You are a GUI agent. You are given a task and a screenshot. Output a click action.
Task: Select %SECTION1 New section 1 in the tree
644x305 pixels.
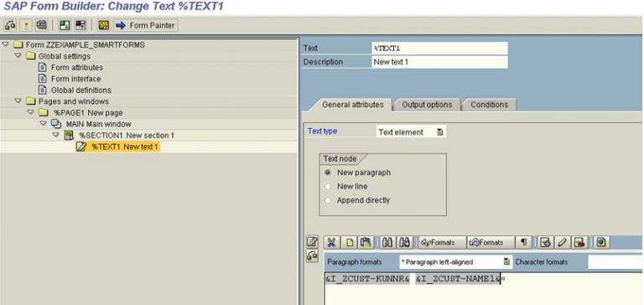(127, 136)
